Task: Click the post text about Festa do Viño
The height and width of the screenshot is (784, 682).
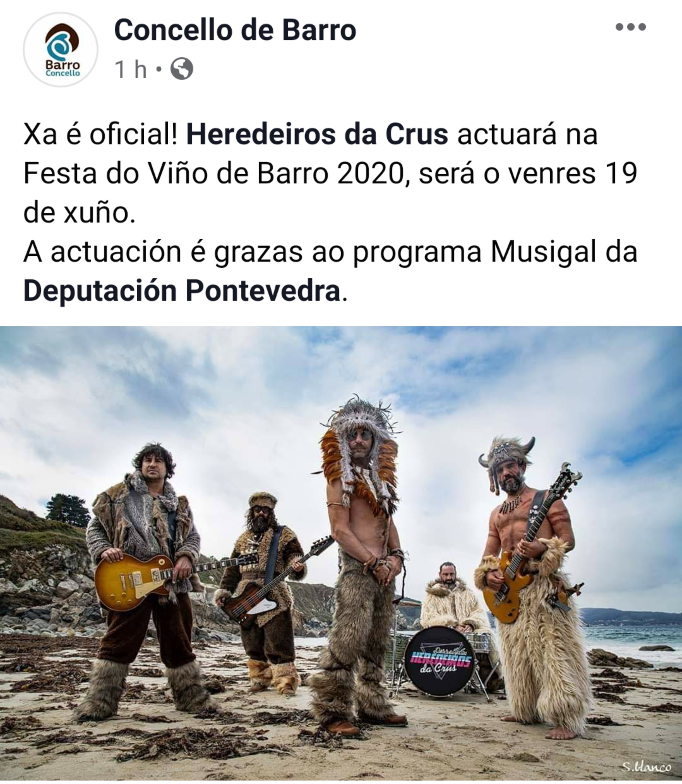Action: point(330,174)
